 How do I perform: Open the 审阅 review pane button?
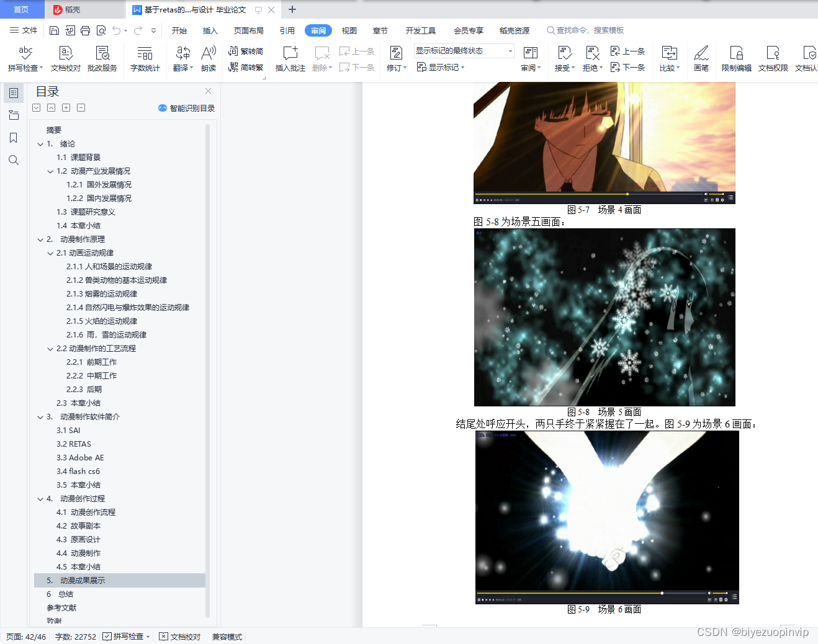click(x=531, y=59)
